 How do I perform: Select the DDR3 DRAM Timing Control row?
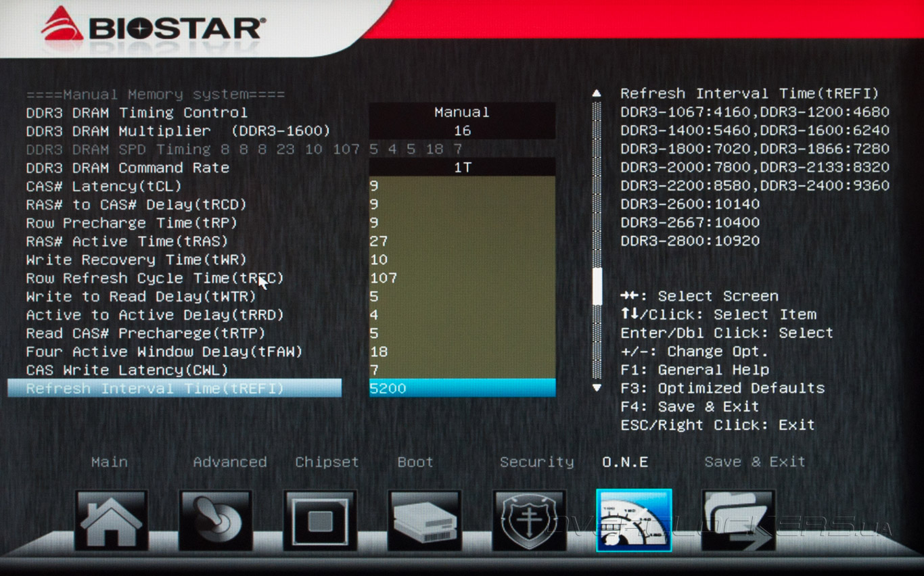pos(137,112)
